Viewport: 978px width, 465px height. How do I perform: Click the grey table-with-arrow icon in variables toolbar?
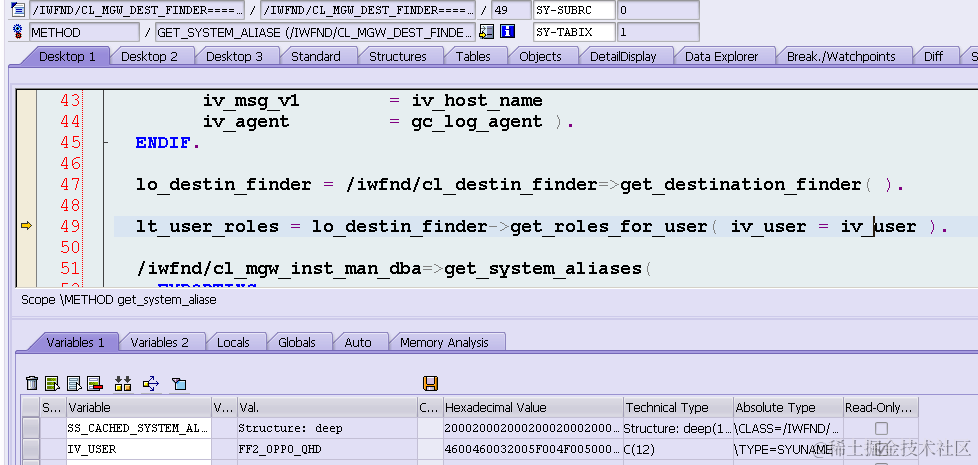pos(74,383)
